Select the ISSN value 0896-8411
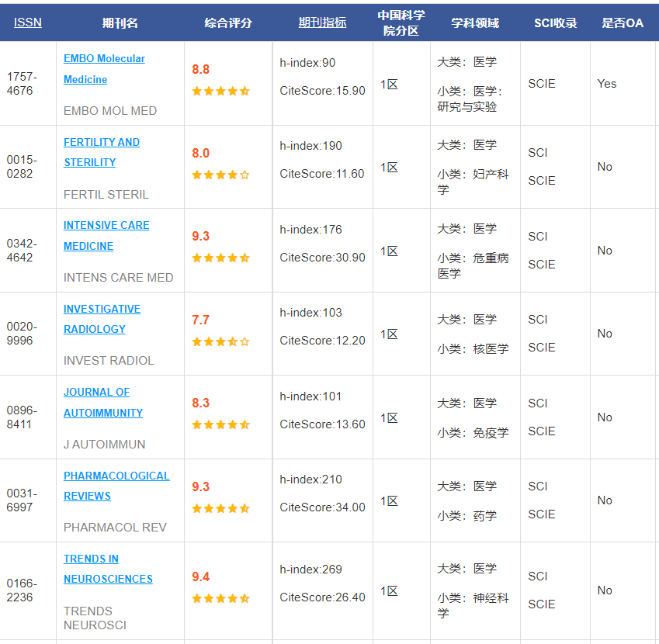This screenshot has width=659, height=644. click(22, 417)
